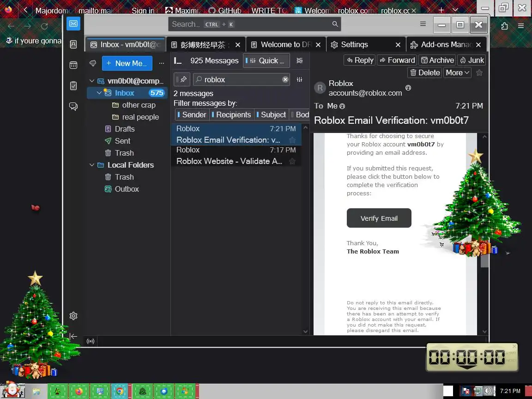Select the Roblox Website Validate message row
The width and height of the screenshot is (532, 399).
[236, 156]
